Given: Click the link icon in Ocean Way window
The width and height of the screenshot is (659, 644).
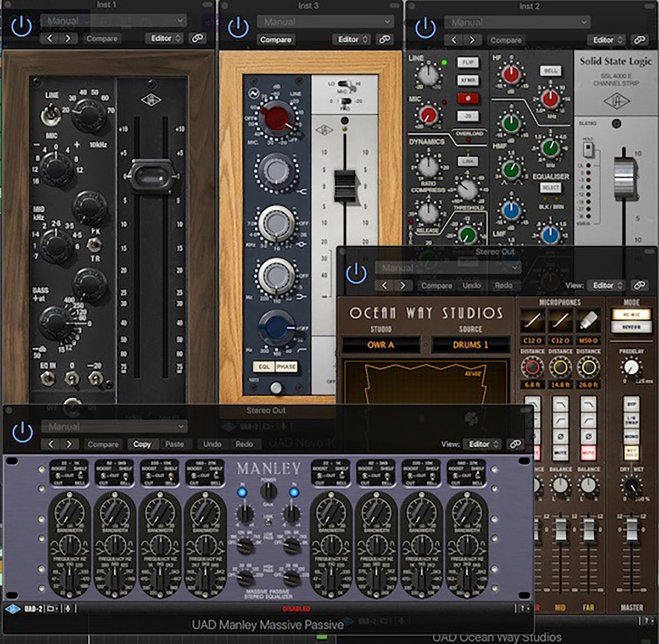Looking at the screenshot, I should point(639,285).
